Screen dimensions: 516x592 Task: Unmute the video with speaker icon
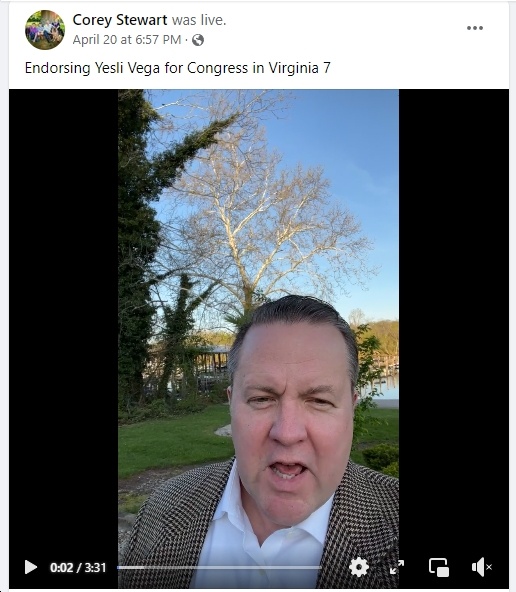click(482, 567)
